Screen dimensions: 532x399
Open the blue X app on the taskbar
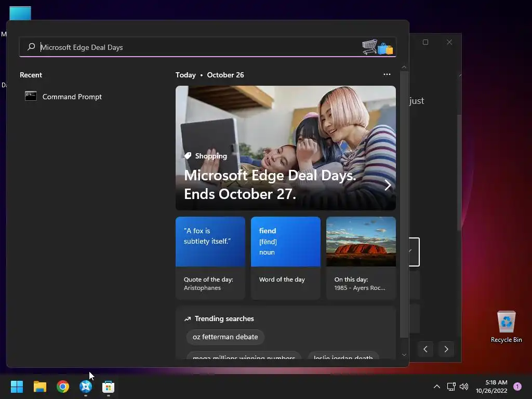86,387
